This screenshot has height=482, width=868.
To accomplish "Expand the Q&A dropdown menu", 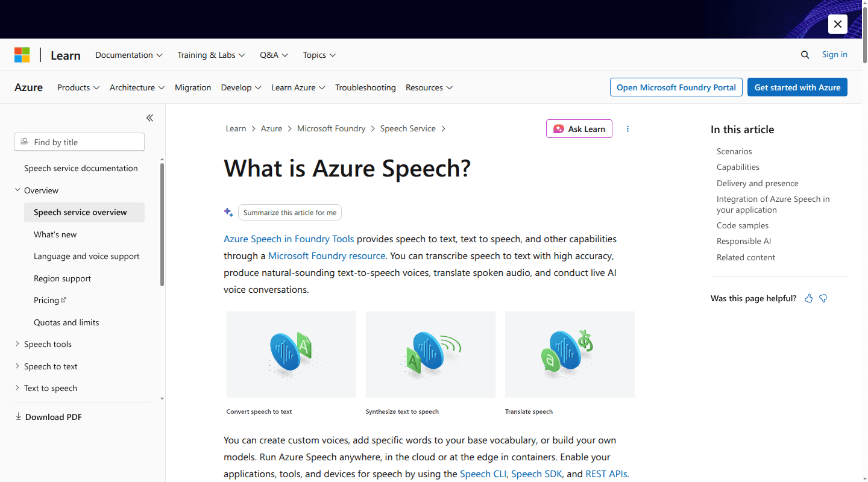I will pos(274,55).
